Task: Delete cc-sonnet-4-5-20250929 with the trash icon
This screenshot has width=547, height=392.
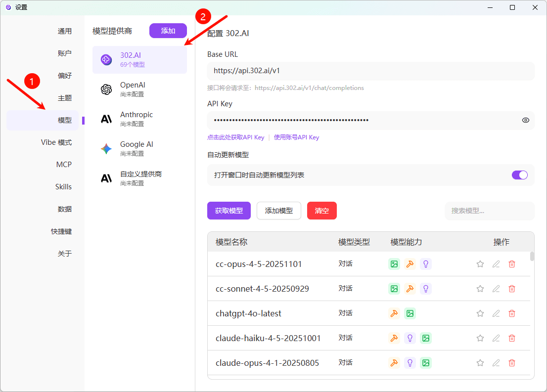Action: (x=512, y=289)
